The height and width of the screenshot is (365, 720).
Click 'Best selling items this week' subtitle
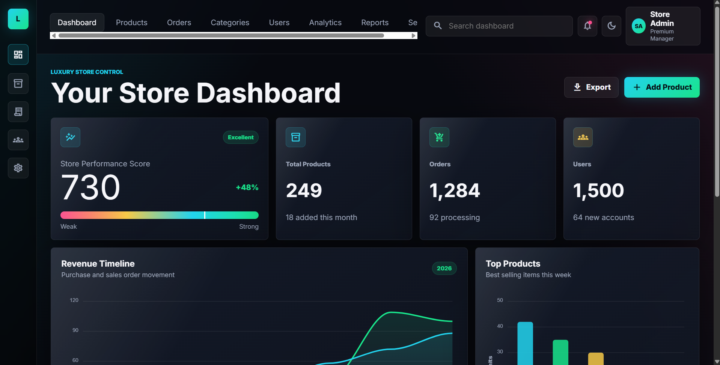[x=528, y=275]
